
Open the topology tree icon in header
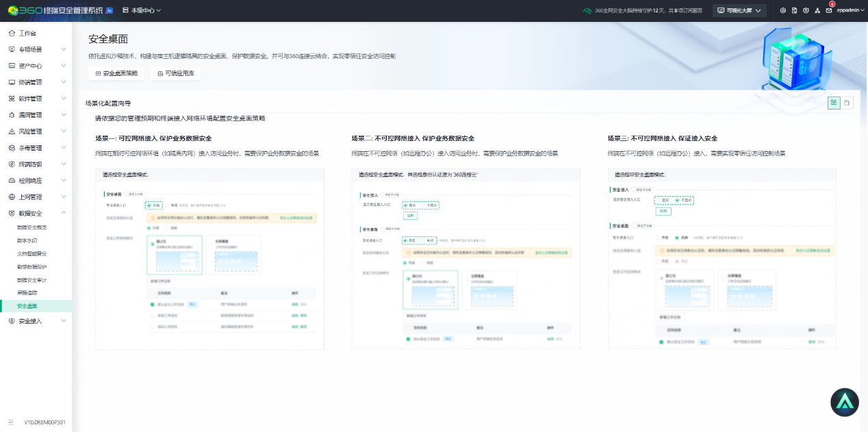tap(817, 10)
